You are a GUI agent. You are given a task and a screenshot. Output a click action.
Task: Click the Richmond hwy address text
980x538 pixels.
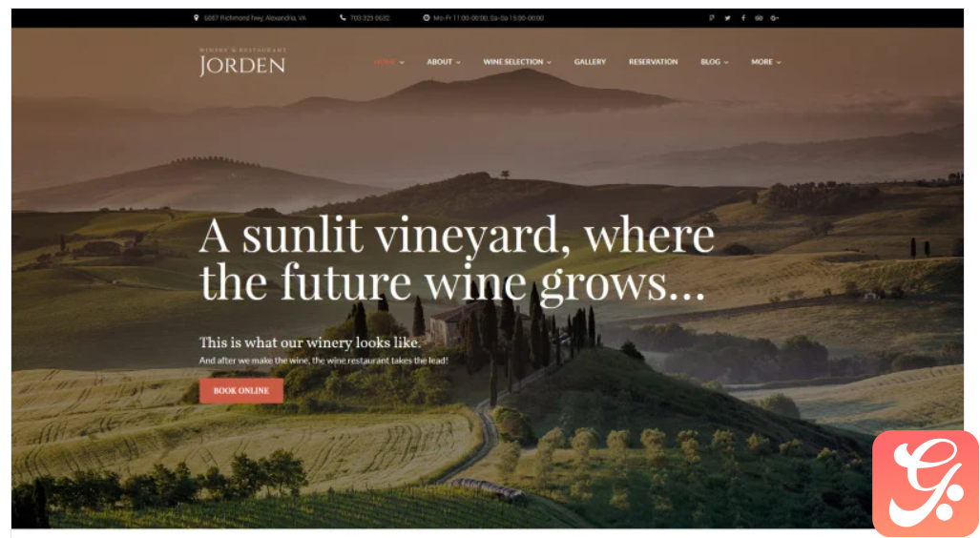(255, 18)
